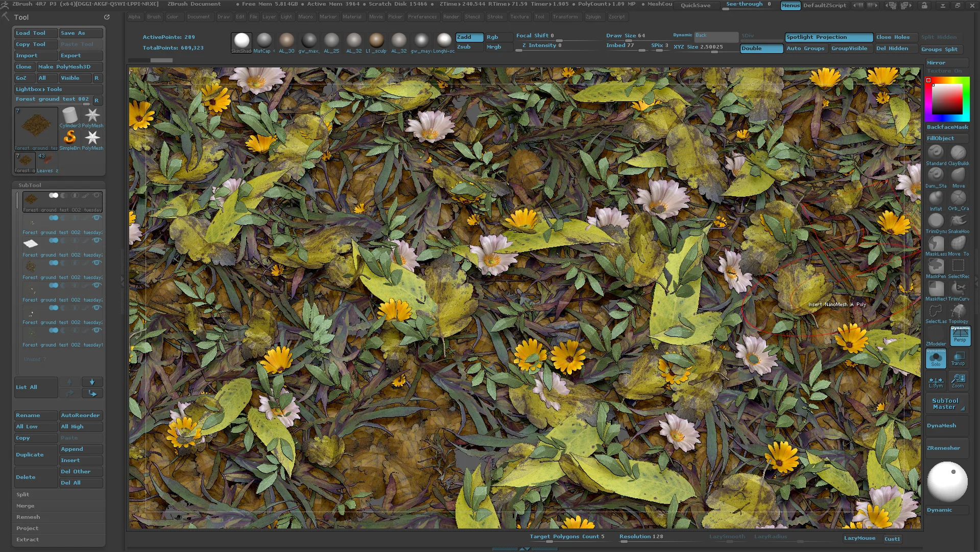Hide the second Forest ground subtool eye
The height and width of the screenshot is (552, 980).
(97, 218)
